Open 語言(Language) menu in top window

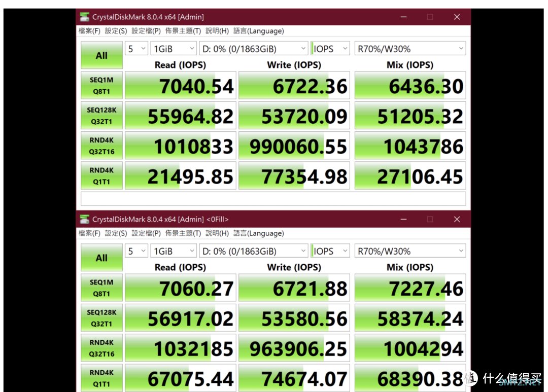259,31
